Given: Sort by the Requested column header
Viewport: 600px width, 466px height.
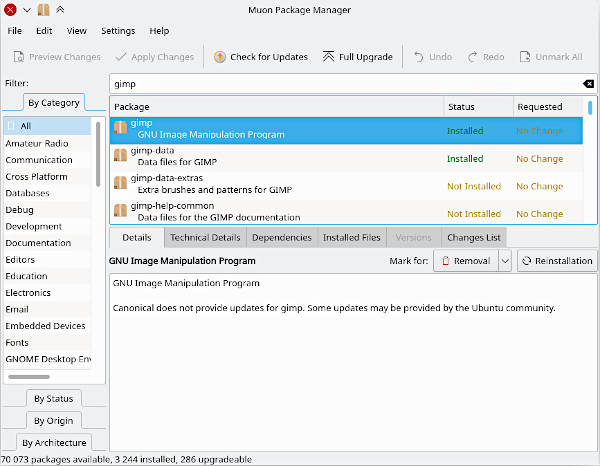Looking at the screenshot, I should pos(548,107).
